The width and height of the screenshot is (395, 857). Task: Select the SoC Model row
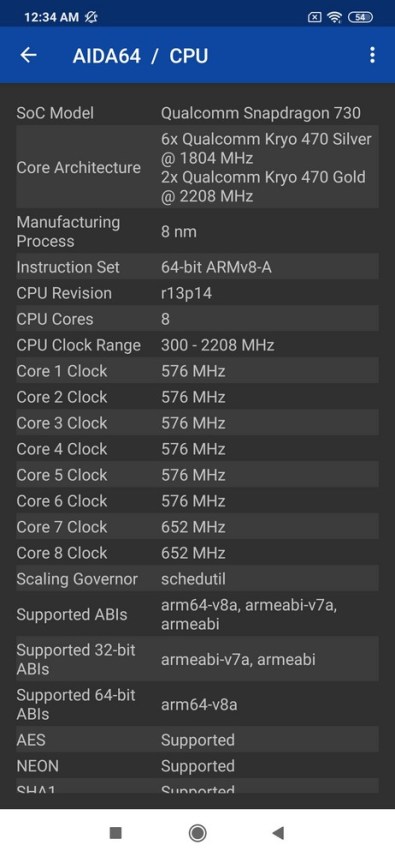pyautogui.click(x=197, y=113)
